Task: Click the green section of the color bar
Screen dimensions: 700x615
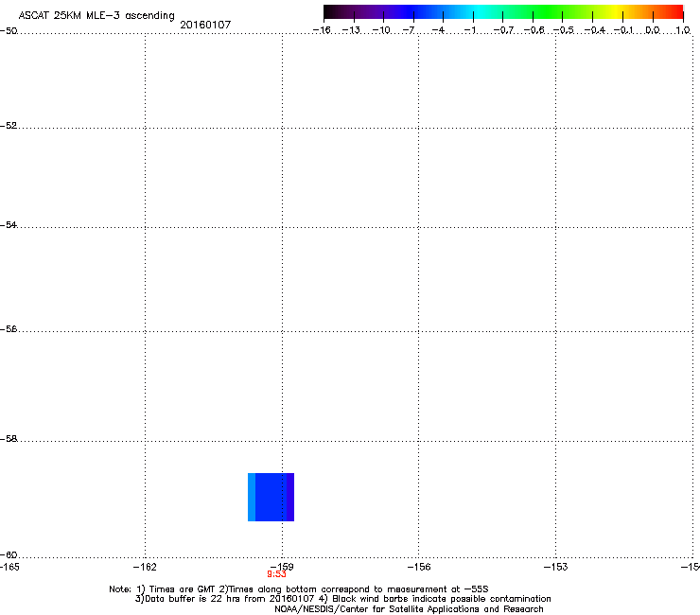Action: pos(549,12)
